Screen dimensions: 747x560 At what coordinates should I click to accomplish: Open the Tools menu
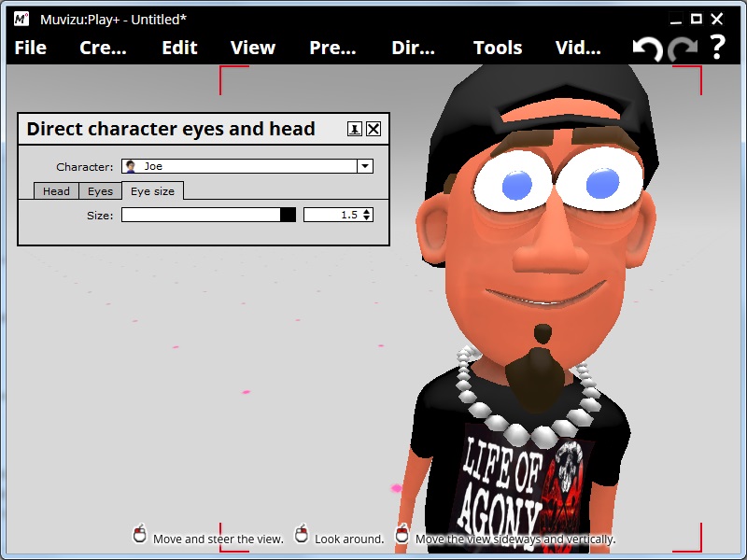click(x=498, y=48)
